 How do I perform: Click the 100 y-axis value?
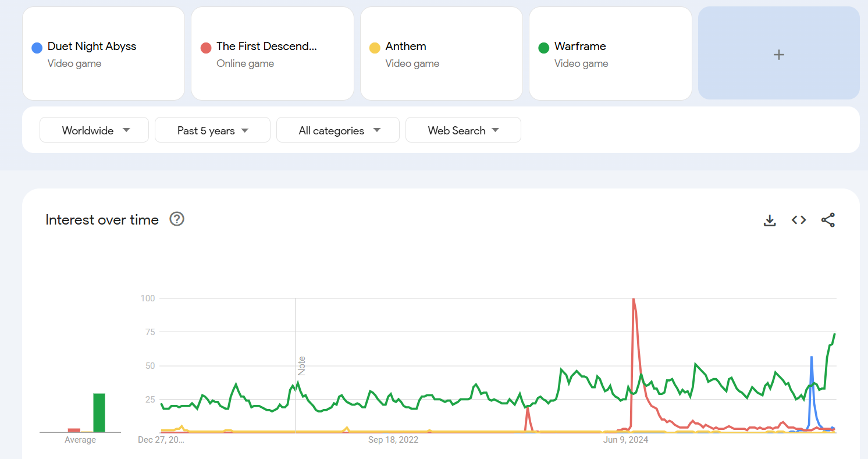(x=148, y=298)
